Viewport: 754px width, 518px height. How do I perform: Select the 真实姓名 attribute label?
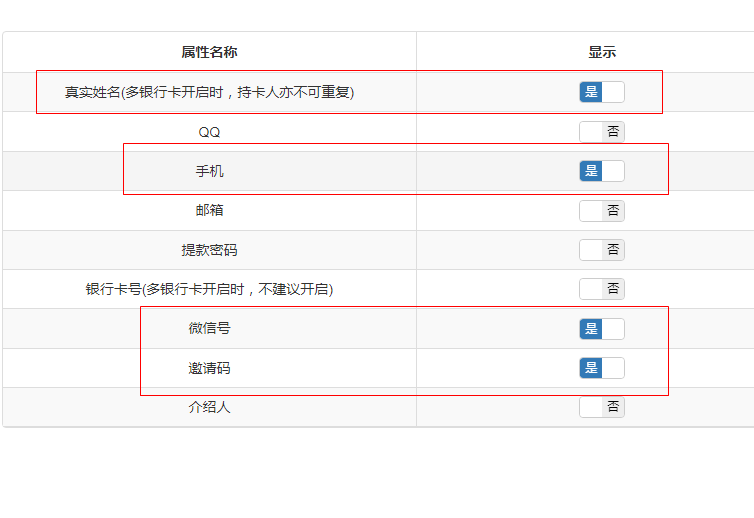click(x=209, y=92)
